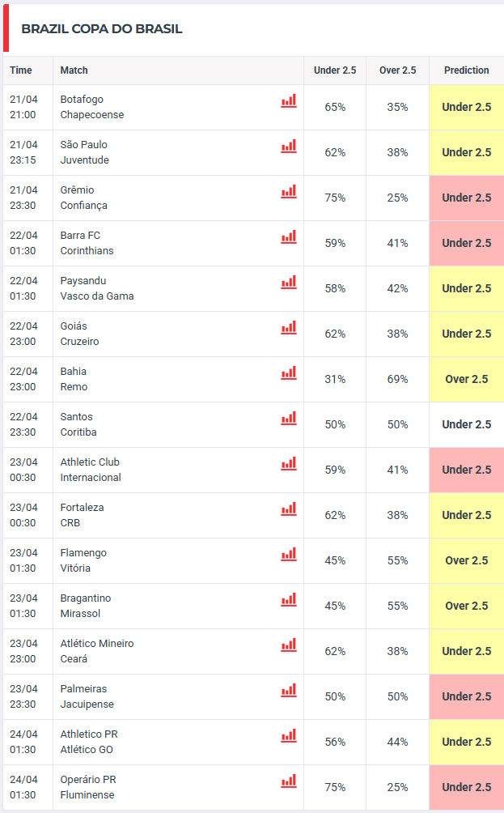The height and width of the screenshot is (813, 504).
Task: Click red Under 2.5 prediction for Grêmio–Confiança
Action: pos(466,198)
